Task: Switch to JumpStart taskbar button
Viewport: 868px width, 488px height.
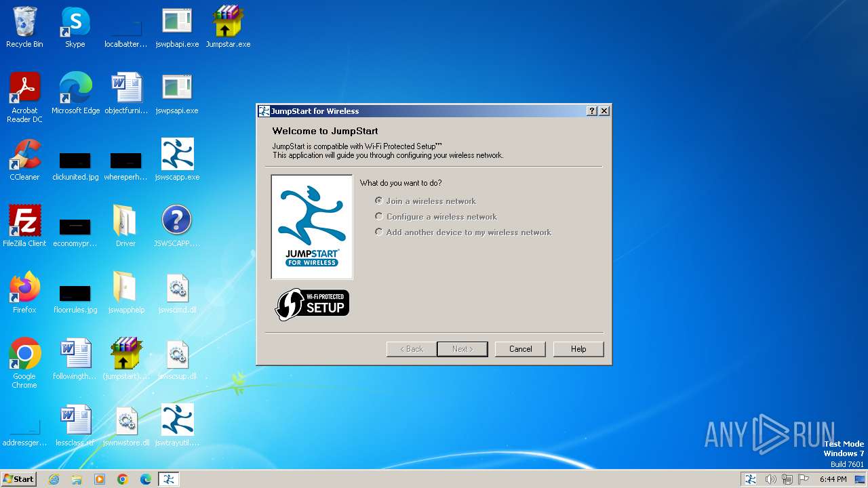Action: (169, 479)
